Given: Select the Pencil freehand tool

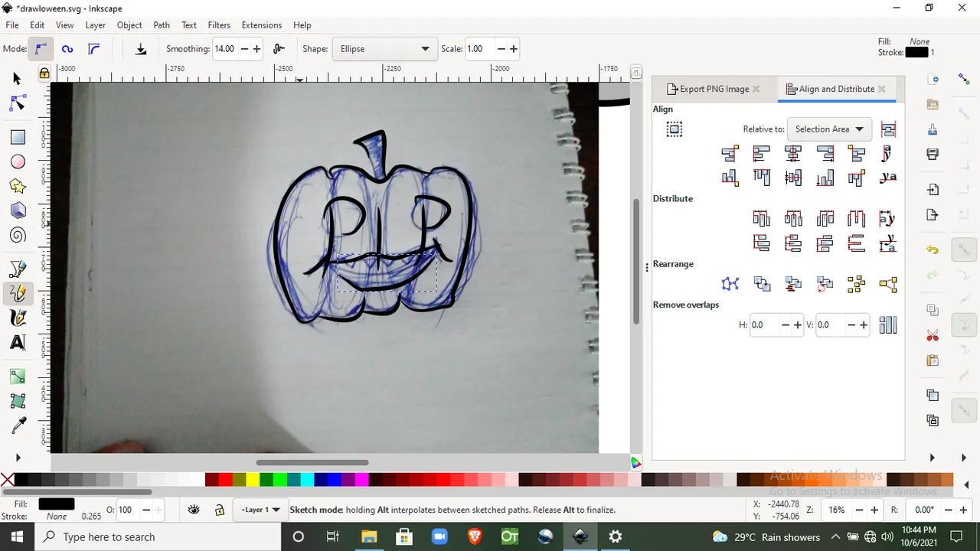Looking at the screenshot, I should (x=18, y=293).
